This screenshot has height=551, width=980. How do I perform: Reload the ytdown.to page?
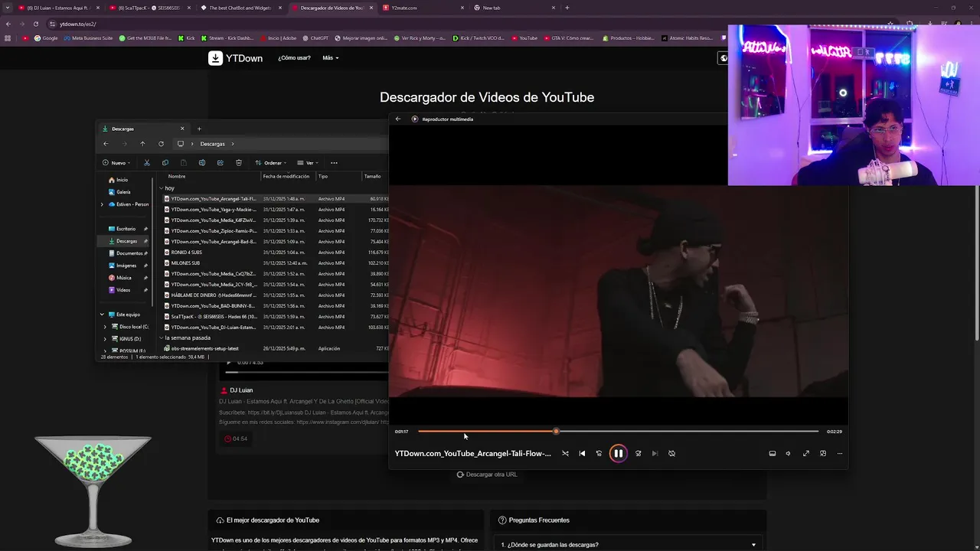click(35, 24)
